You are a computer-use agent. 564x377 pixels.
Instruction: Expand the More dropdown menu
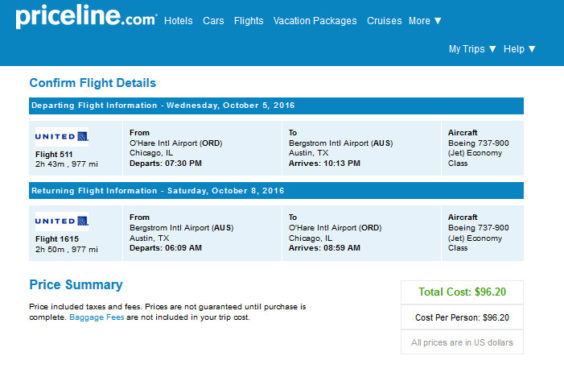[x=425, y=21]
